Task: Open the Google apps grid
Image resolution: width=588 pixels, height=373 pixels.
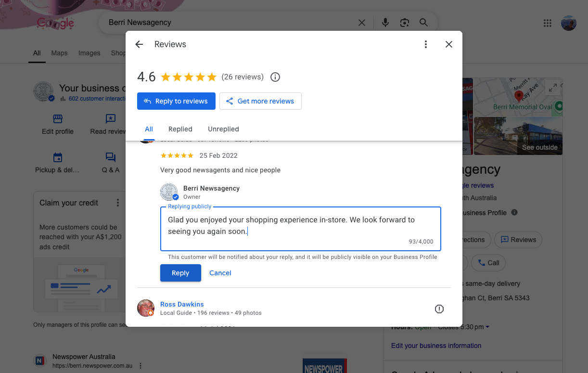Action: click(x=547, y=23)
